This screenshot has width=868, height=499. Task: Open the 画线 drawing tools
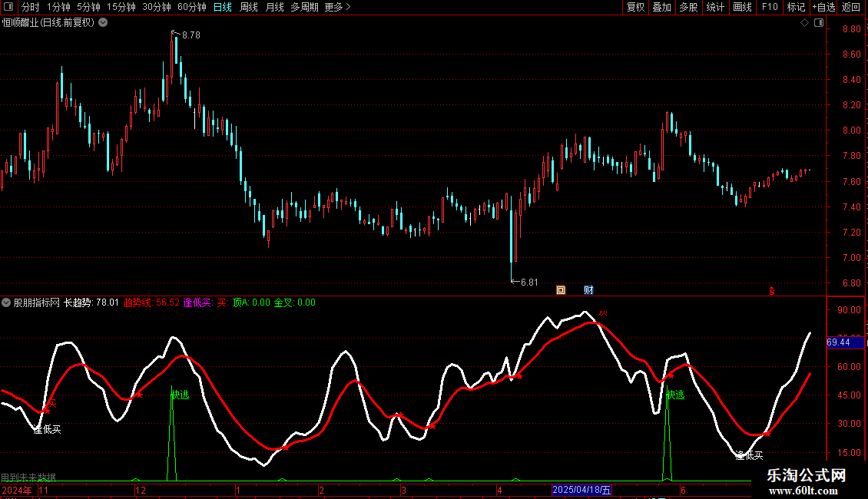(x=742, y=7)
